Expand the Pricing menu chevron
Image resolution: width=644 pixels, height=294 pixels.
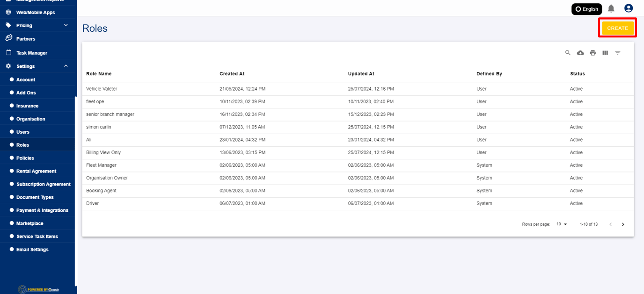[x=66, y=25]
